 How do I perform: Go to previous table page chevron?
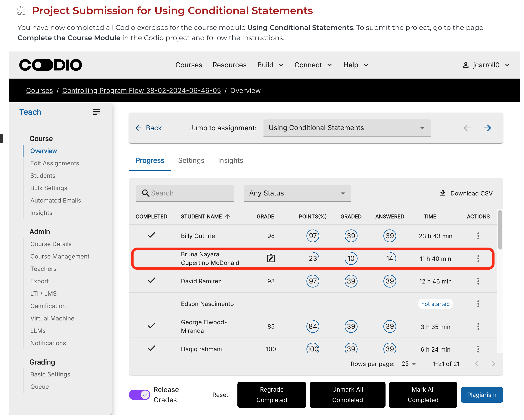pyautogui.click(x=476, y=364)
